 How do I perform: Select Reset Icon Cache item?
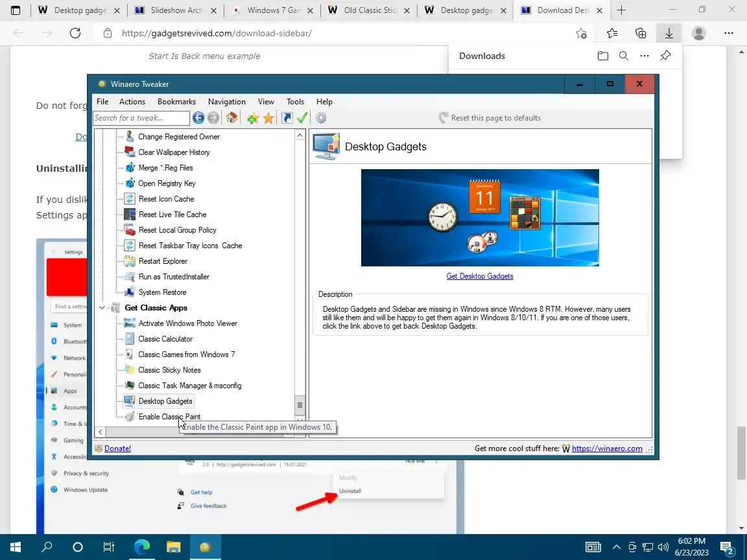click(166, 199)
